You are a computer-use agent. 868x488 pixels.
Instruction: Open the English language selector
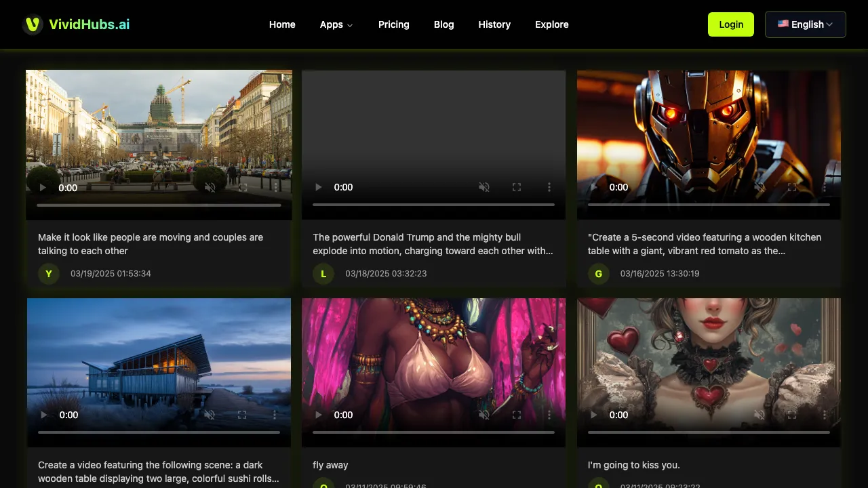(x=805, y=24)
